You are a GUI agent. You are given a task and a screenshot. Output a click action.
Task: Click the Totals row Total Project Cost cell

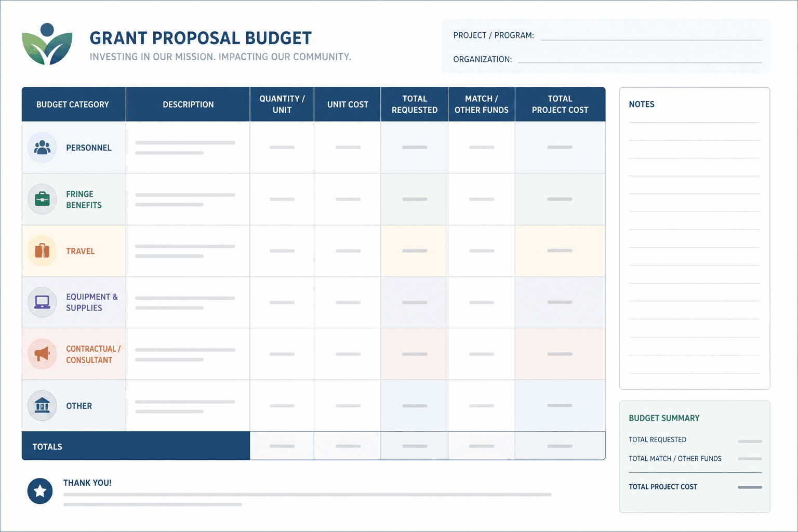tap(560, 446)
